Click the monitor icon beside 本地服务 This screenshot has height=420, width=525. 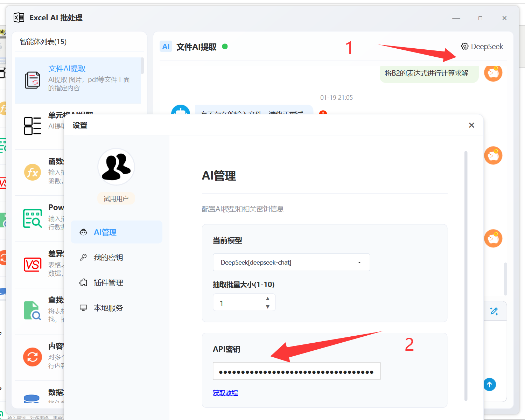click(x=83, y=308)
